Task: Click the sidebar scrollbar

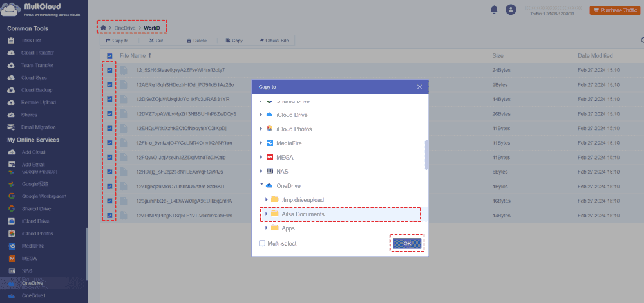Action: [x=86, y=254]
